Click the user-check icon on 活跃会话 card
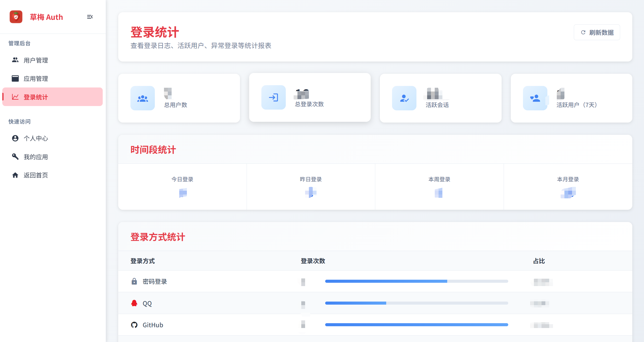This screenshot has height=342, width=644. click(x=404, y=98)
